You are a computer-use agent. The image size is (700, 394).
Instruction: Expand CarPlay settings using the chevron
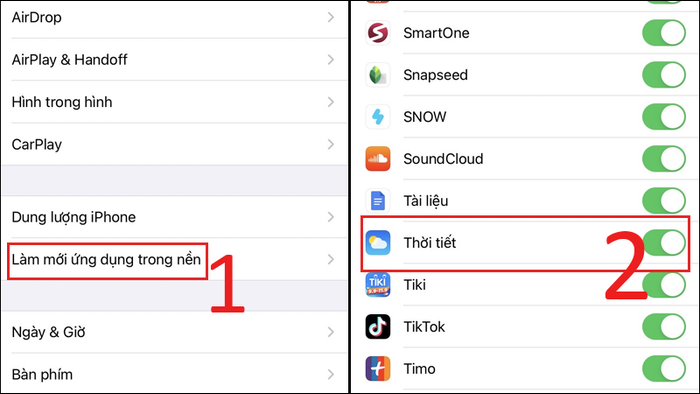(331, 144)
